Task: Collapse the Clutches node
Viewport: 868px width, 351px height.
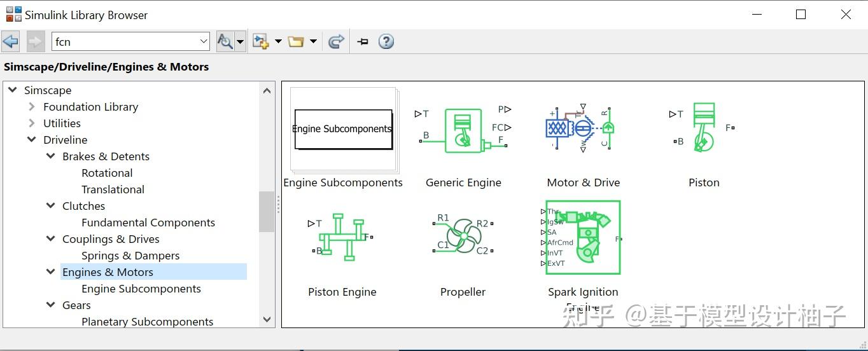Action: pyautogui.click(x=51, y=206)
